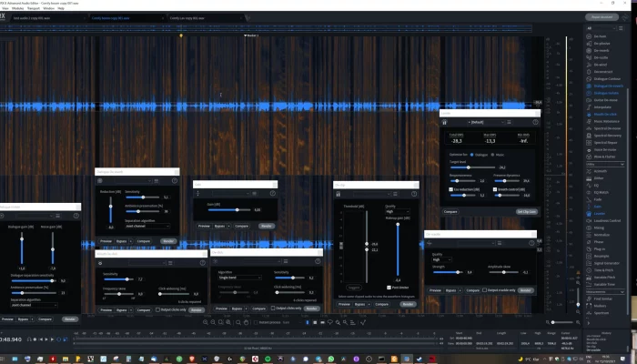Open the Interpolate module
This screenshot has height=364, width=637.
602,107
